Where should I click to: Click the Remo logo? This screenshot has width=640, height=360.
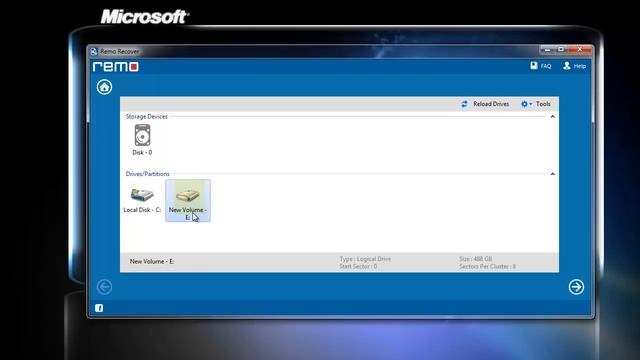(x=116, y=67)
